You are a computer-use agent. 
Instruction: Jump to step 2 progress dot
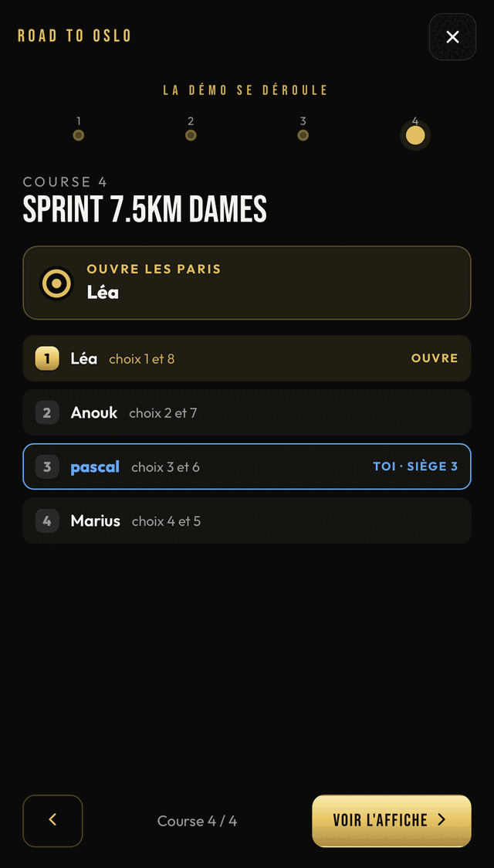tap(191, 135)
